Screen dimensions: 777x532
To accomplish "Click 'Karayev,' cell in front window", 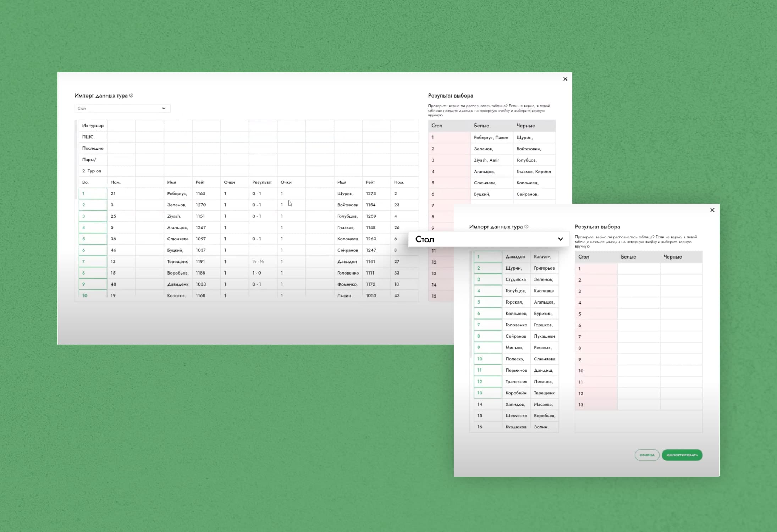I will (x=545, y=257).
